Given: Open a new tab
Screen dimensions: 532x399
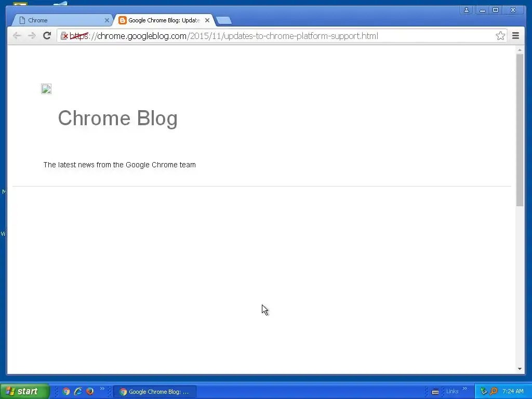Looking at the screenshot, I should (224, 20).
